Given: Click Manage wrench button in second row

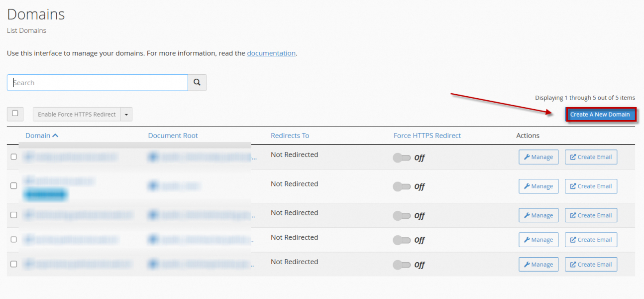Looking at the screenshot, I should tap(538, 186).
